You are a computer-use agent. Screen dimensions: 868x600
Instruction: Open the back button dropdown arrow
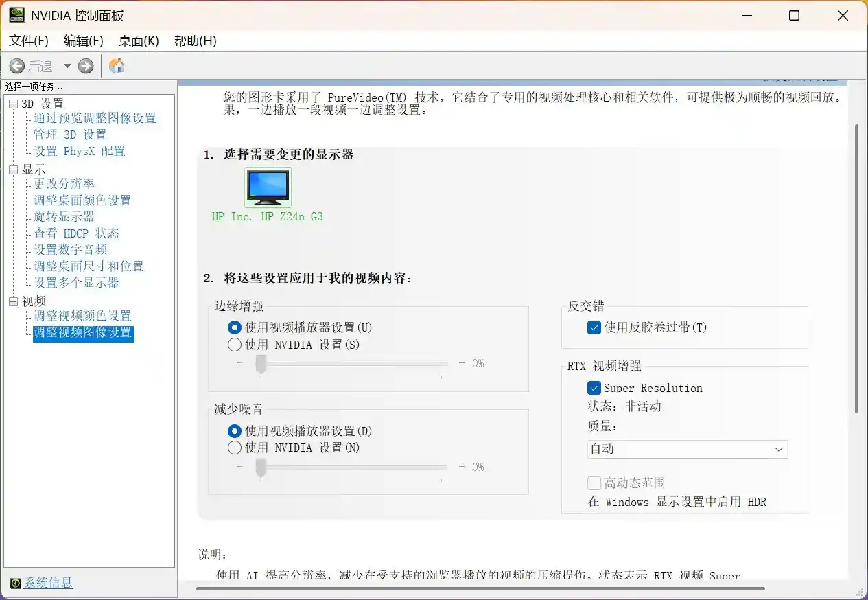click(66, 65)
